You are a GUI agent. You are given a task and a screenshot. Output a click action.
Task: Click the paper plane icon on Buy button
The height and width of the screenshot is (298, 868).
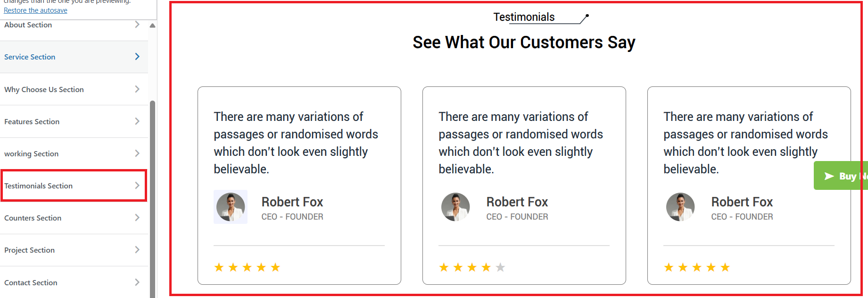(x=829, y=176)
